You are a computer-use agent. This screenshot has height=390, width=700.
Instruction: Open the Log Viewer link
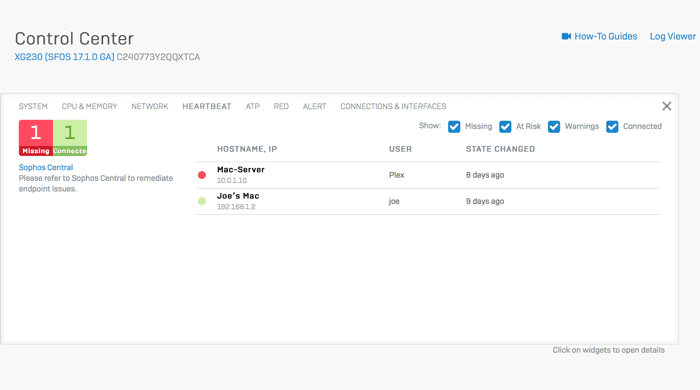[672, 36]
